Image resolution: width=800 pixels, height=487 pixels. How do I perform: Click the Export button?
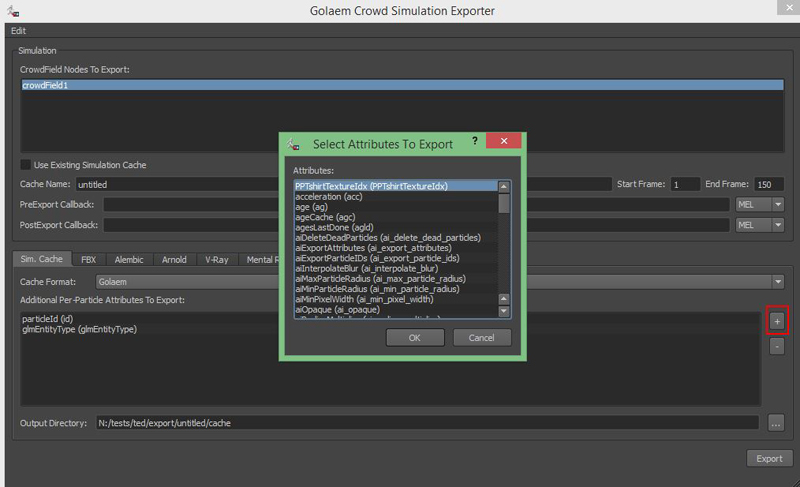tap(769, 458)
